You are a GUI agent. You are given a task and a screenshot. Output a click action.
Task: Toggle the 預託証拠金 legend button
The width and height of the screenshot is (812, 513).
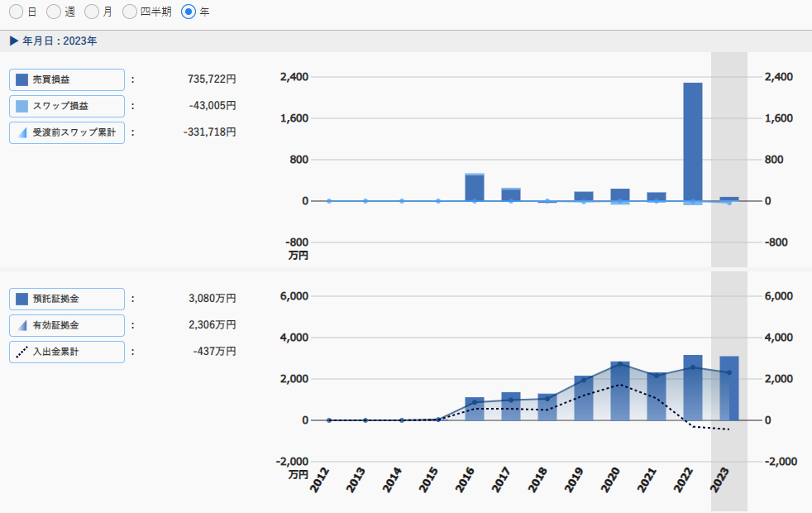point(67,299)
